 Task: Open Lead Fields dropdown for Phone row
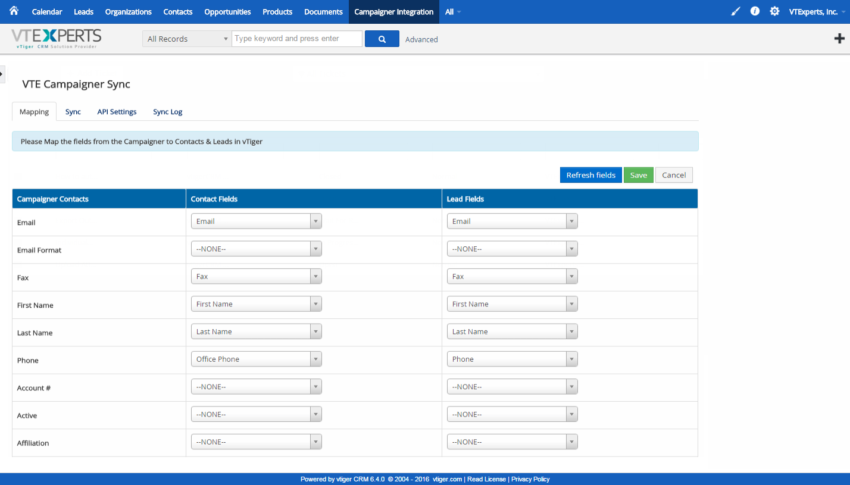pos(512,359)
